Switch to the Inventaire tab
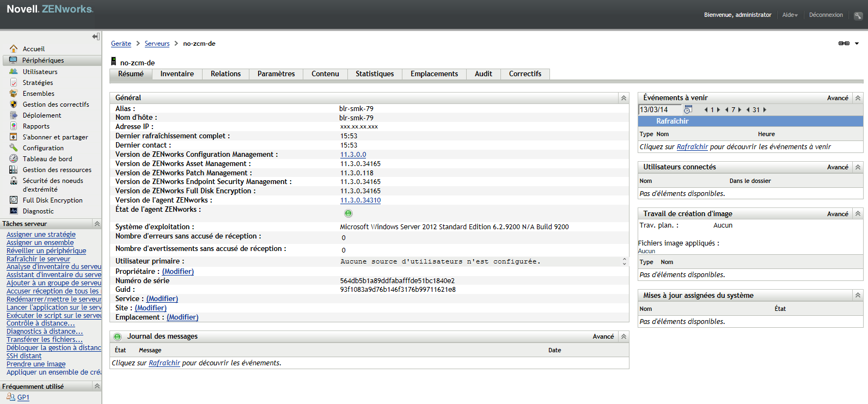This screenshot has width=868, height=404. (177, 74)
